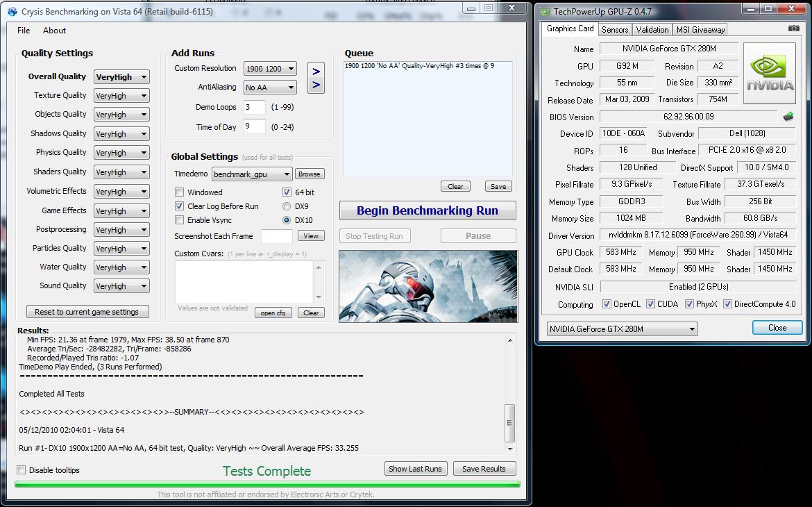Click the Crysis nanosuit banner image
This screenshot has width=812, height=507.
pos(428,286)
